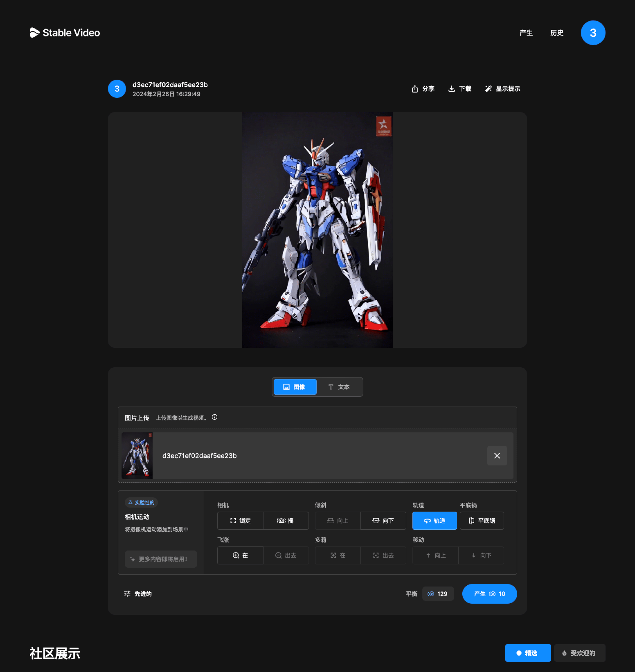Switch to the 图像 (Image) tab

tap(295, 387)
